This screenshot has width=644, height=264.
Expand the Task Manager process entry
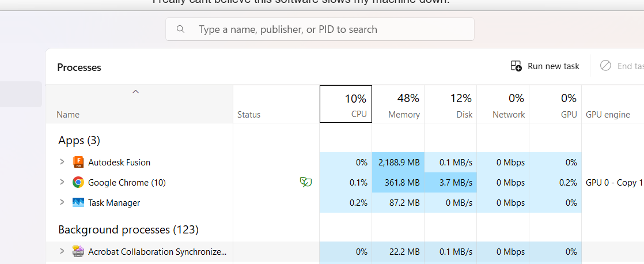(62, 202)
